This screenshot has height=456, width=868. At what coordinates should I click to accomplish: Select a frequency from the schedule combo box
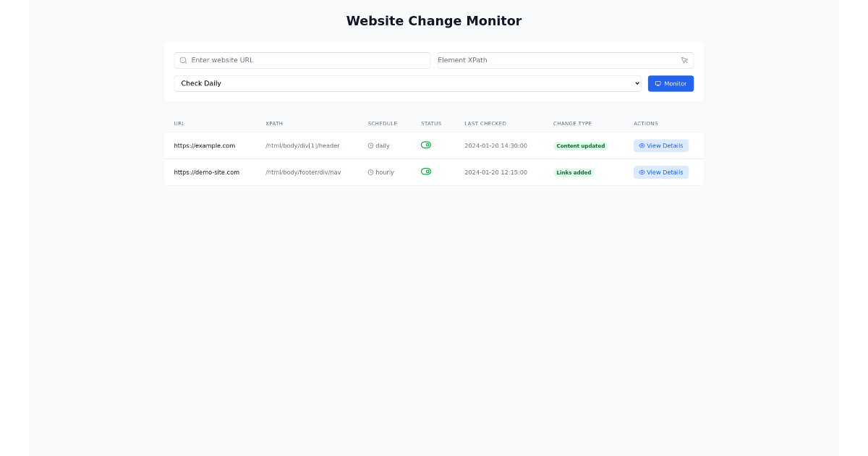(x=407, y=83)
